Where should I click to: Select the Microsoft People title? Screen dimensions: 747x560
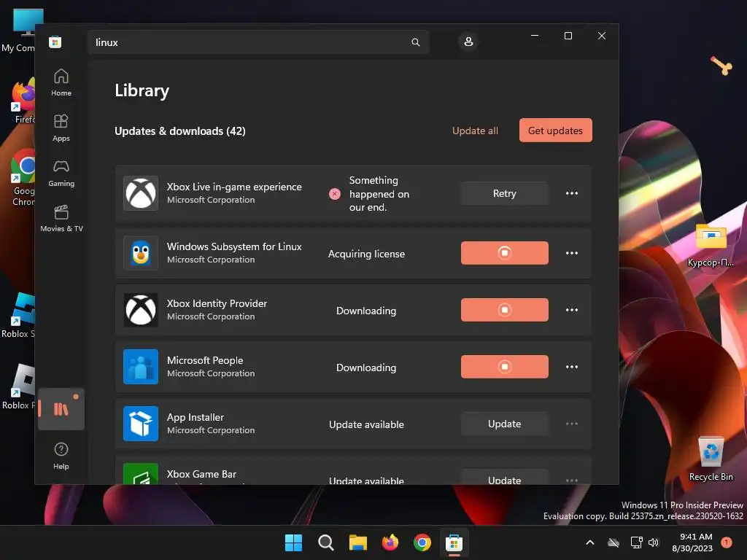205,360
